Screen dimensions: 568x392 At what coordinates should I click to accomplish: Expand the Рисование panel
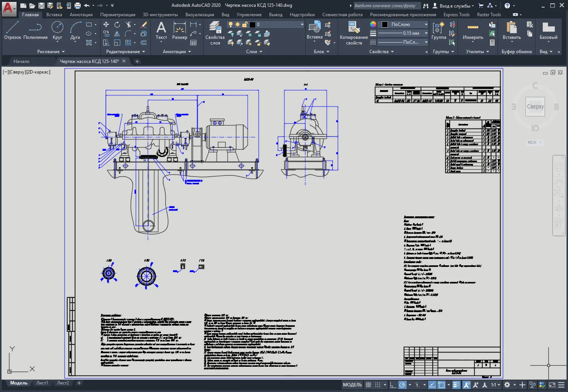click(x=51, y=52)
